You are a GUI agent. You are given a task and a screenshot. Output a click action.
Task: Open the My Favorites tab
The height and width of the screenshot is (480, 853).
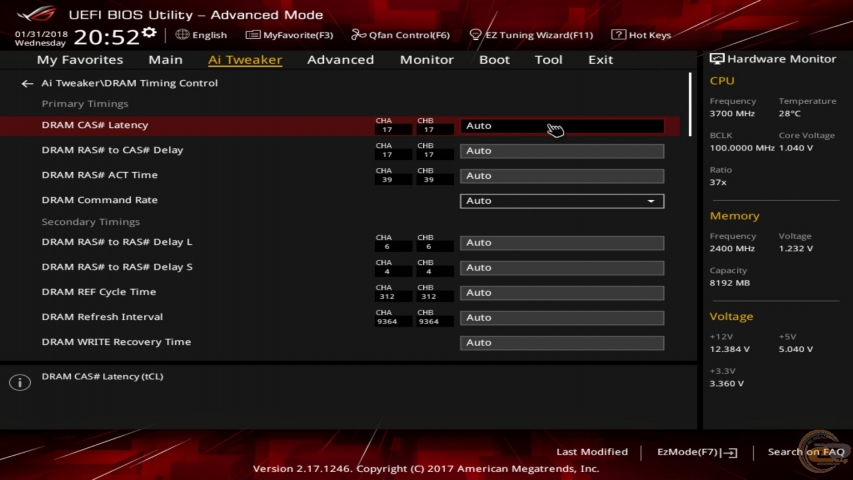point(80,59)
